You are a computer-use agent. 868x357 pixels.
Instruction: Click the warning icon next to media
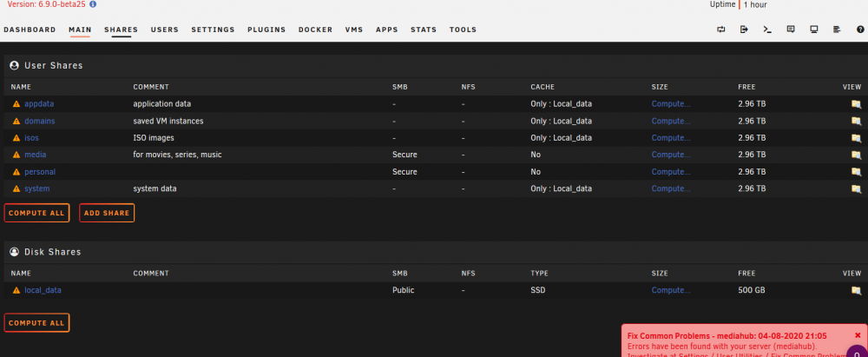click(x=16, y=155)
